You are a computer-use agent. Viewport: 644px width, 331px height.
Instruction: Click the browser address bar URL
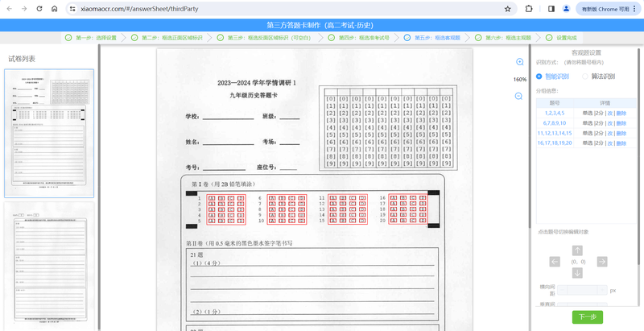pos(139,9)
